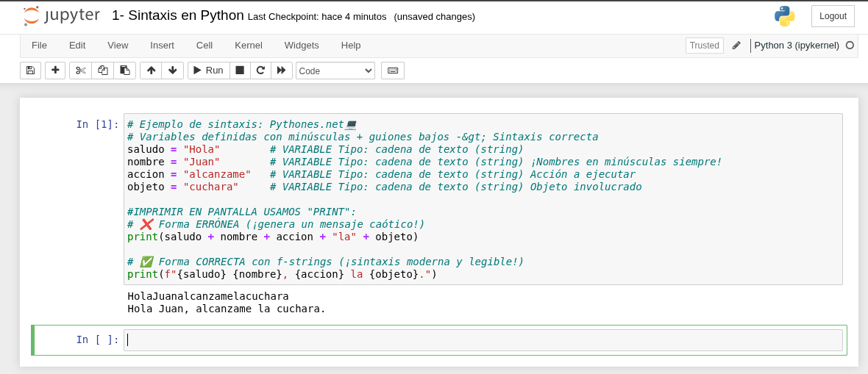
Task: Rename notebook title 1- Sintaxis en Python
Action: pyautogui.click(x=178, y=15)
